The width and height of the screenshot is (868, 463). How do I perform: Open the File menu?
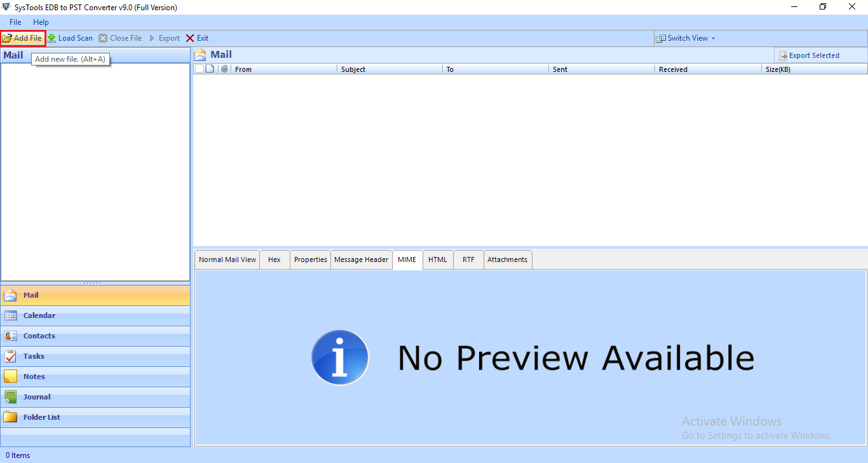point(15,22)
